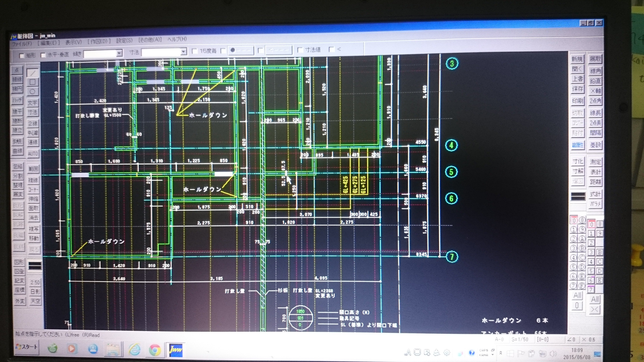Screen dimensions: 644x362
Task: Select the 範囲 range selection tool
Action: click(33, 169)
